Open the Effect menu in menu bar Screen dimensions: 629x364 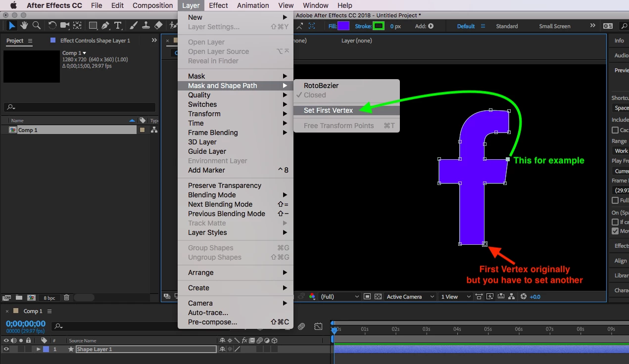[x=218, y=5]
